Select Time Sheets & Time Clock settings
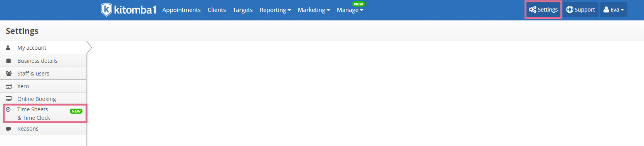Screen dimensions: 644x146 [x=45, y=114]
